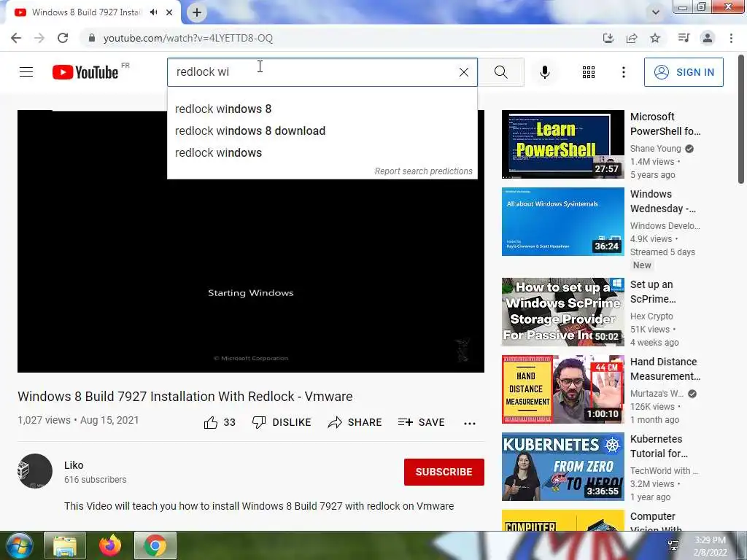Open the Learn PowerShell thumbnail
Viewport: 747px width, 560px height.
point(562,144)
